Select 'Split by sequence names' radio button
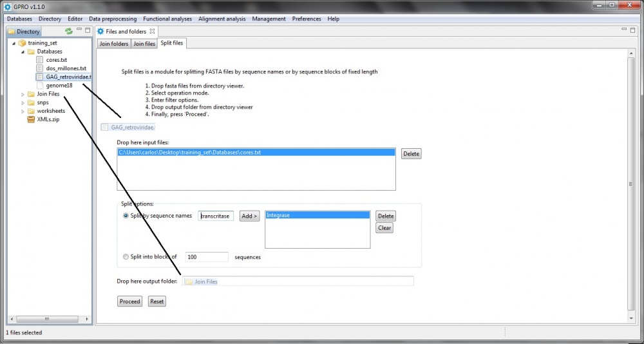Image resolution: width=644 pixels, height=344 pixels. click(126, 216)
